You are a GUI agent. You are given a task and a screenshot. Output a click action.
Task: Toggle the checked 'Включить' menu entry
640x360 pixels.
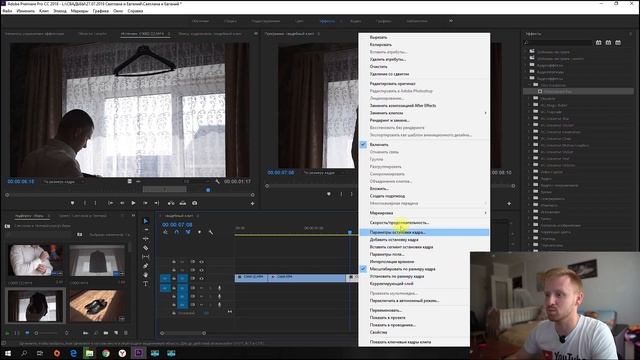click(x=424, y=144)
